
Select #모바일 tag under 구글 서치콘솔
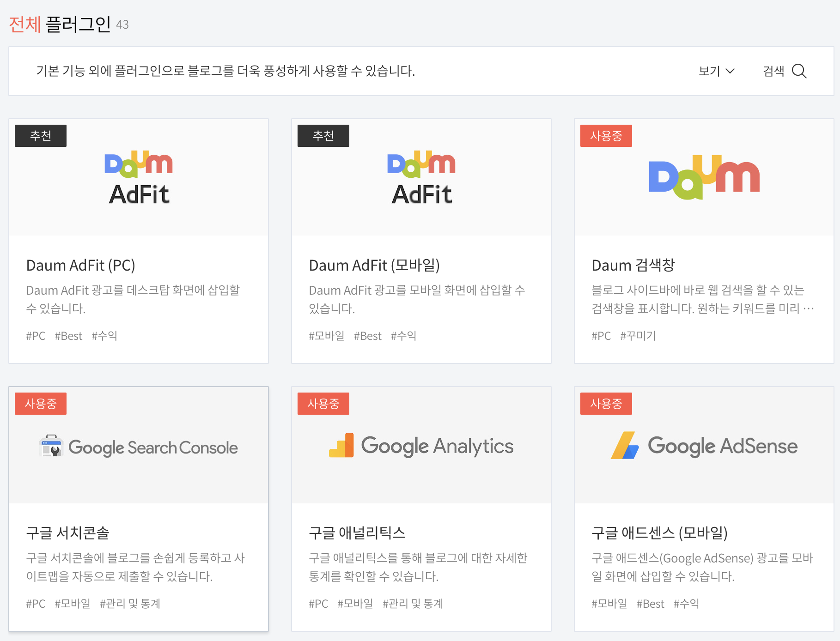pos(73,604)
